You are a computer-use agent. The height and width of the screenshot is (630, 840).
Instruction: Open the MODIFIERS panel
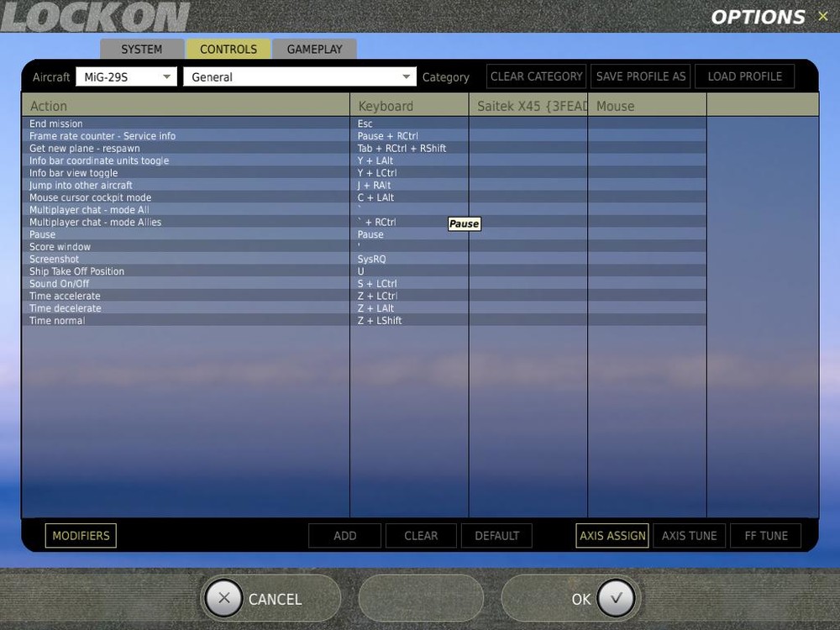[80, 535]
